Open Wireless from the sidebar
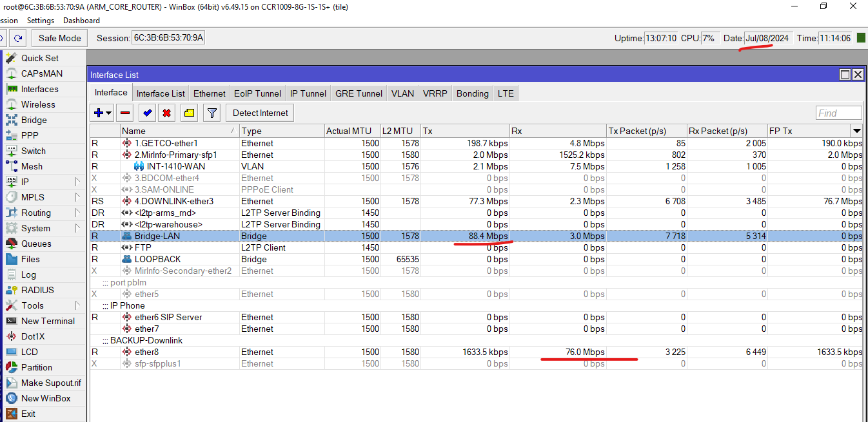This screenshot has height=422, width=868. pos(38,104)
